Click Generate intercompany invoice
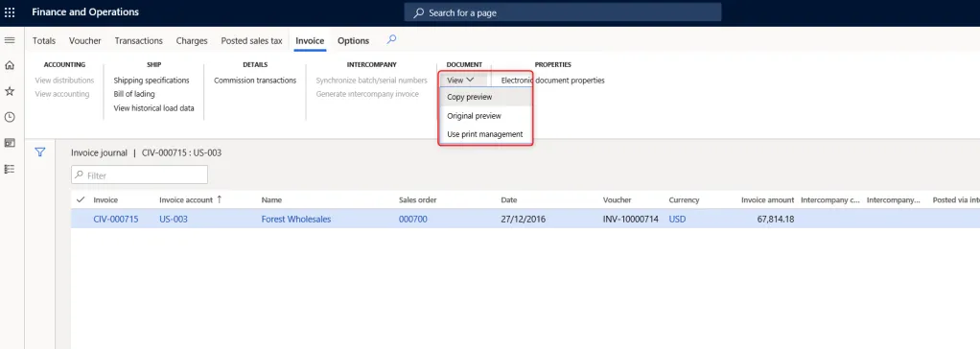 coord(367,94)
